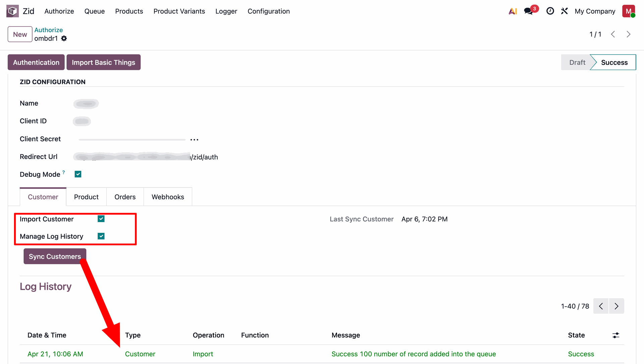
Task: Click the Import Basic Things button
Action: pyautogui.click(x=104, y=62)
